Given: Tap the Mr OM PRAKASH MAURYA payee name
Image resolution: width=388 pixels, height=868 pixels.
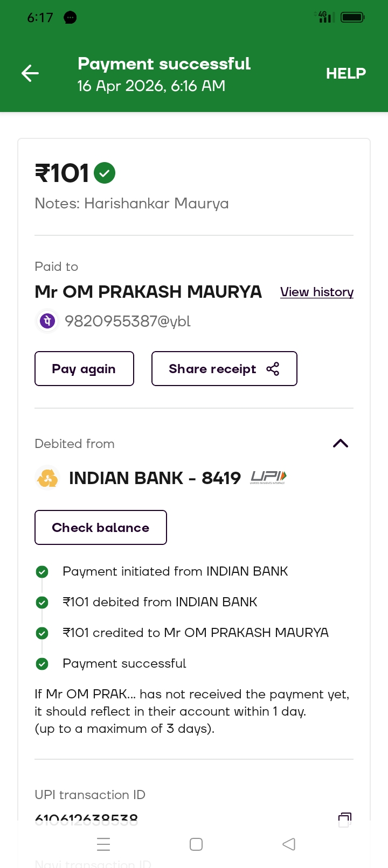Looking at the screenshot, I should point(148,292).
